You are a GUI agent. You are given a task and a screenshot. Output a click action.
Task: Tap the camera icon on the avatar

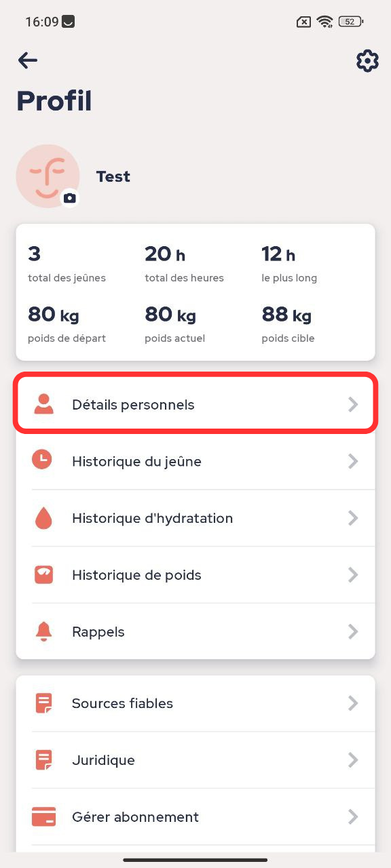tap(70, 198)
